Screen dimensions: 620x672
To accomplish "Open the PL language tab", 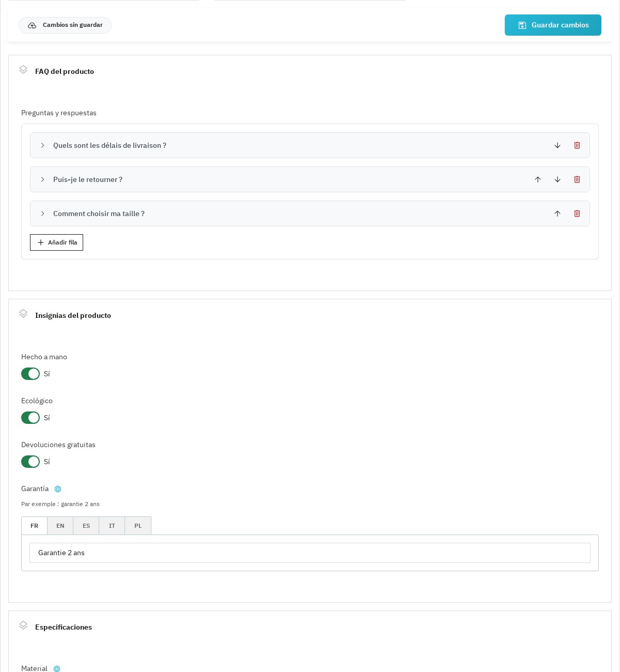I will coord(138,526).
